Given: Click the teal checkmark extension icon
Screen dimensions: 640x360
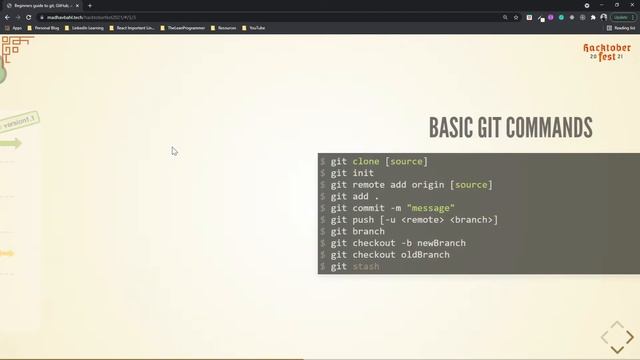Looking at the screenshot, I should click(x=561, y=18).
